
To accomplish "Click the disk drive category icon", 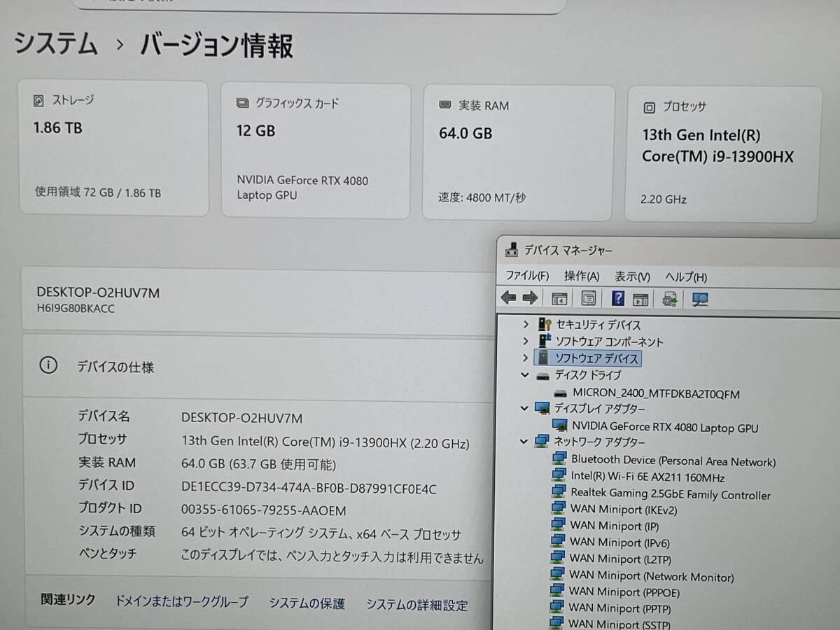I will (543, 375).
